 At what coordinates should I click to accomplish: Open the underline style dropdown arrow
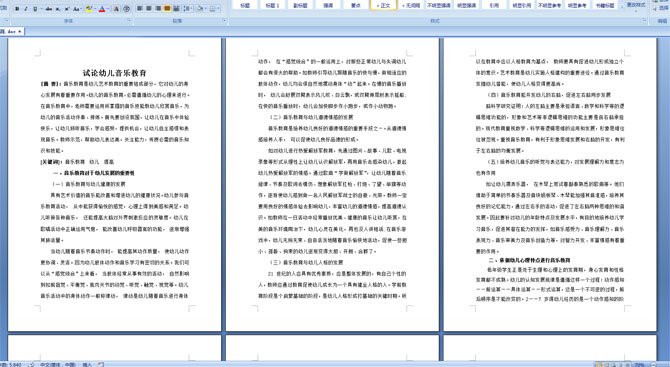[41, 9]
